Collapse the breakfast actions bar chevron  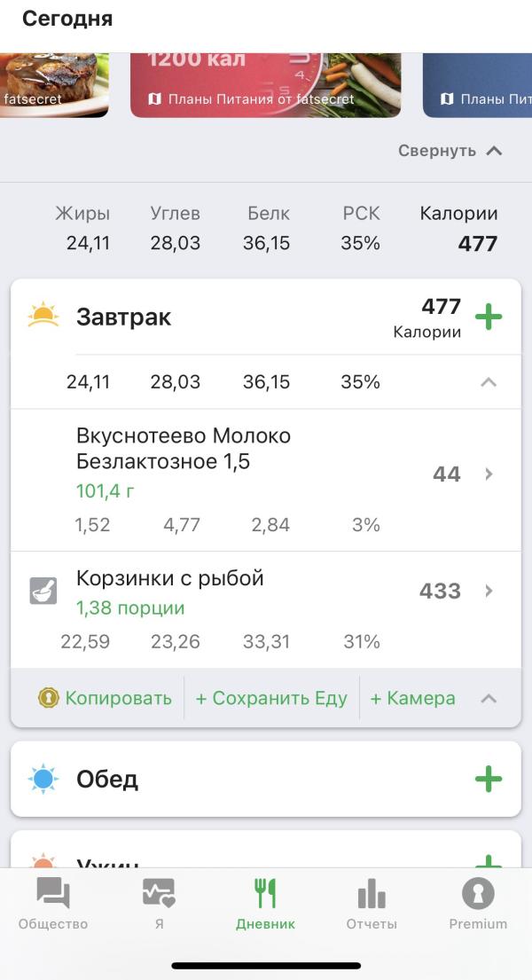tap(489, 698)
